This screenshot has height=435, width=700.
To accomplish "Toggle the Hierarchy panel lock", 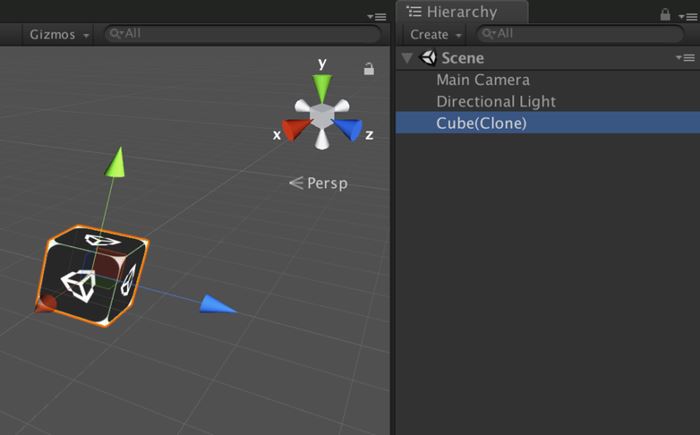I will coord(665,14).
